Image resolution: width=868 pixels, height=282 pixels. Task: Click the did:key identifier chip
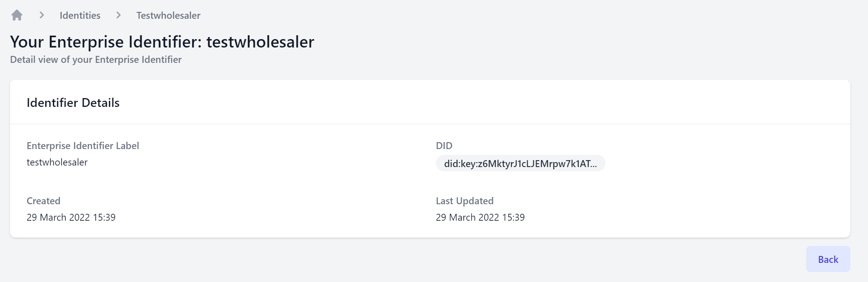(520, 163)
